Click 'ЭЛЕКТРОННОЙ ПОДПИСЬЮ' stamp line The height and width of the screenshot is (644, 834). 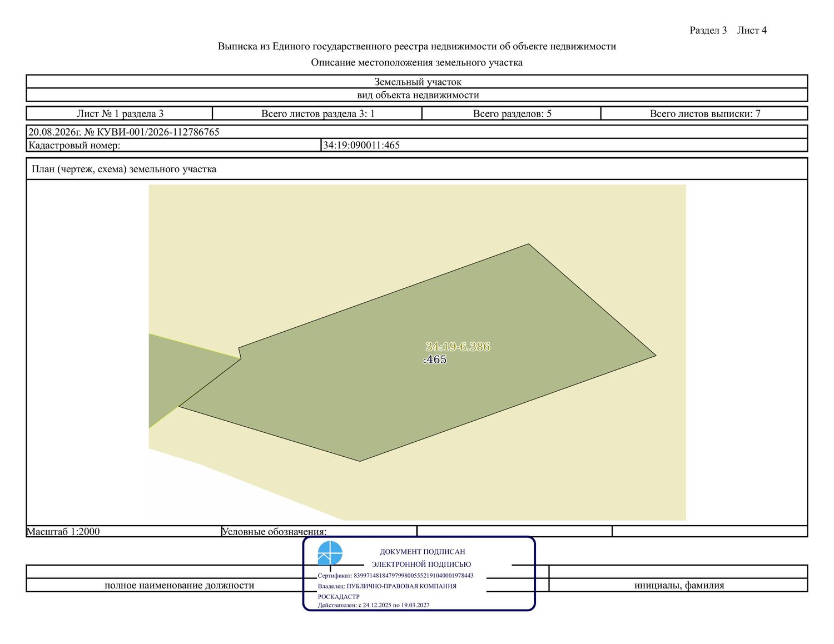[421, 564]
